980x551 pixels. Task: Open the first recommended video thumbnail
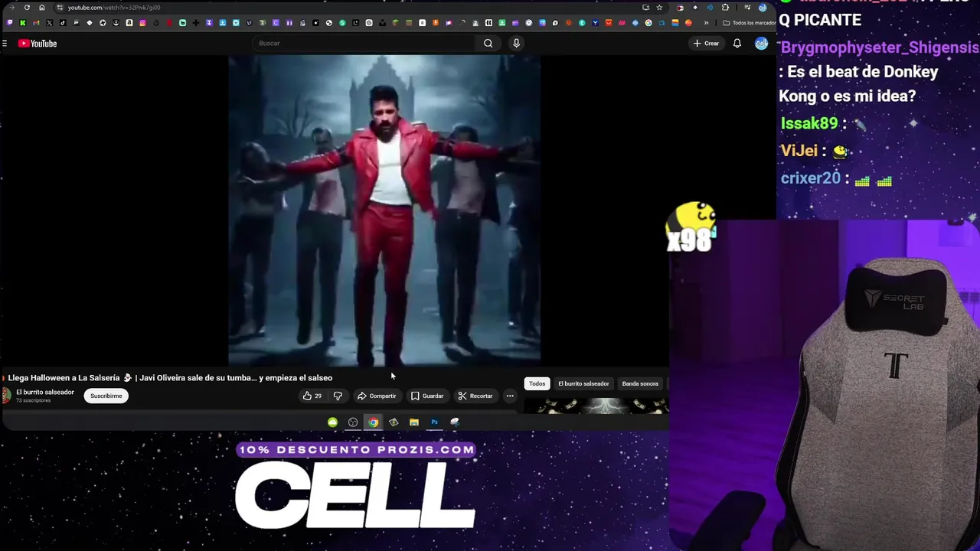tap(596, 406)
